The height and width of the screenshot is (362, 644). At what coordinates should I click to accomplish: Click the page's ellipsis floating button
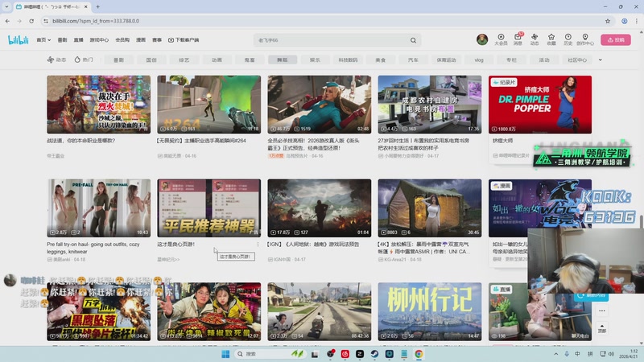pyautogui.click(x=601, y=311)
